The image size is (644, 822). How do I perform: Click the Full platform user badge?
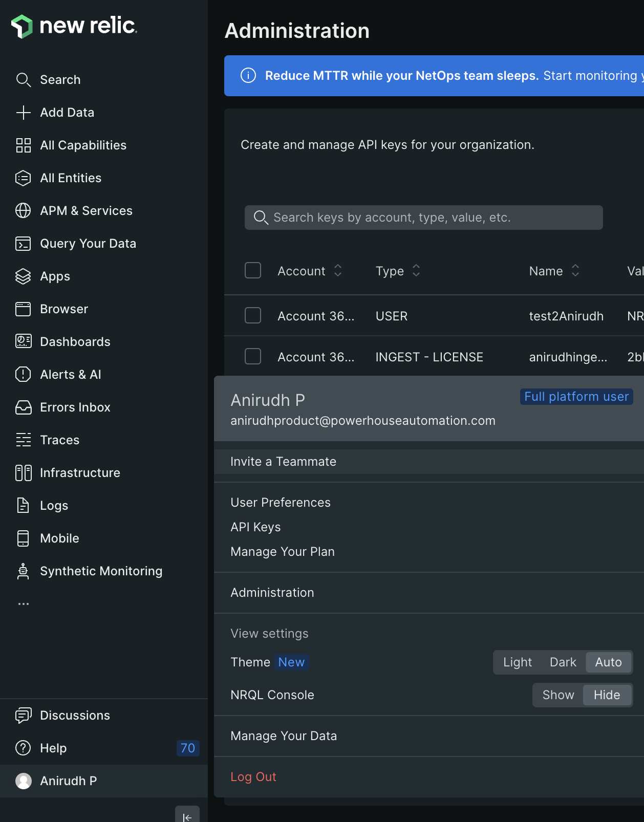pyautogui.click(x=576, y=397)
